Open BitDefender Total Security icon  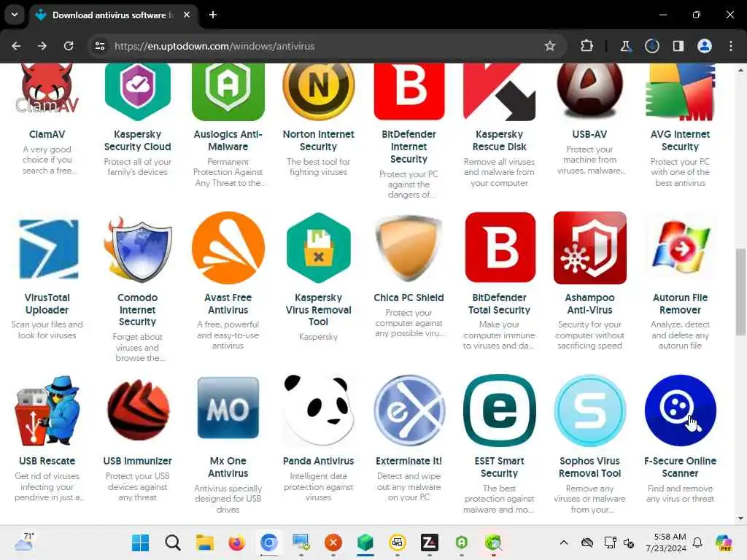click(500, 248)
